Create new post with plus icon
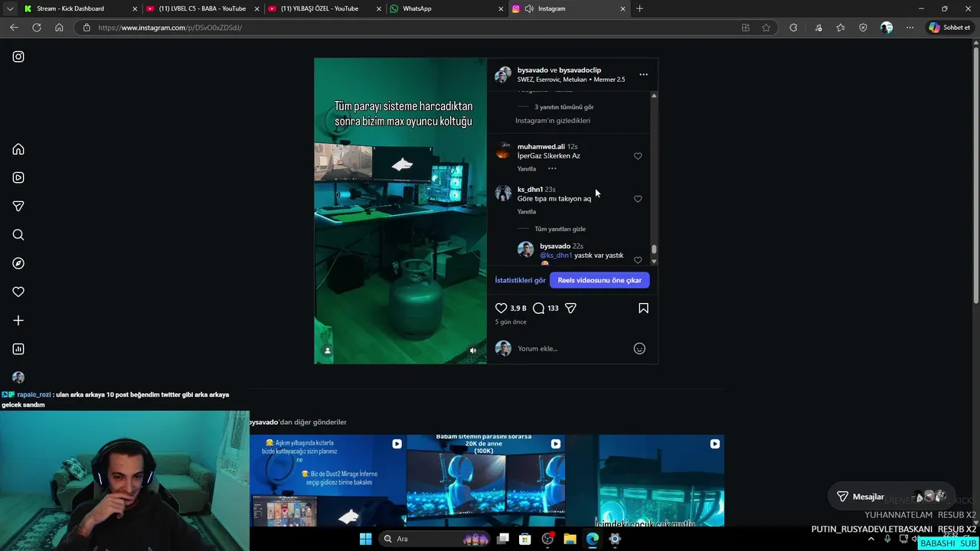The width and height of the screenshot is (980, 551). click(18, 321)
